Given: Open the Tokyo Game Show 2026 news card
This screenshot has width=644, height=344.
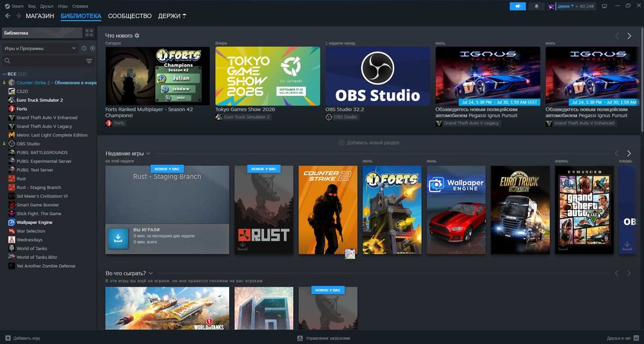Looking at the screenshot, I should point(267,76).
